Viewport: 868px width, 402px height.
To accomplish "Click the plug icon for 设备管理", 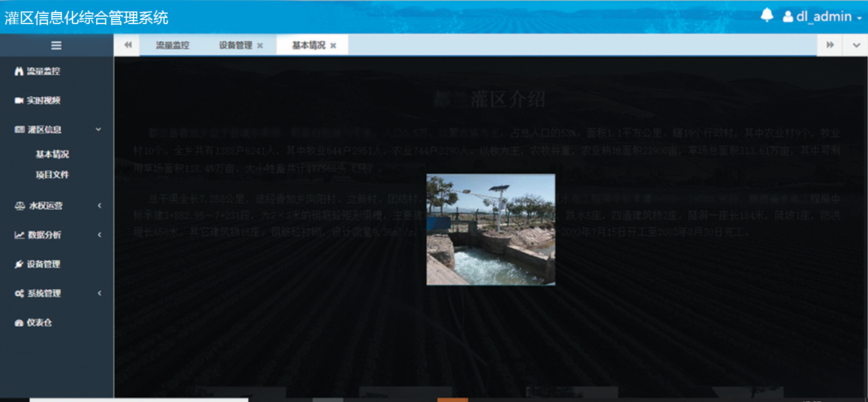I will tap(19, 264).
